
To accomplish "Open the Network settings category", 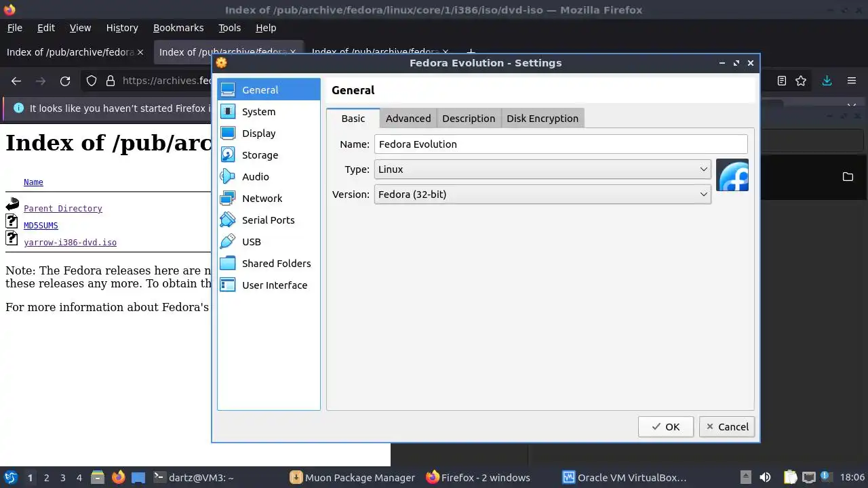I will (x=269, y=198).
